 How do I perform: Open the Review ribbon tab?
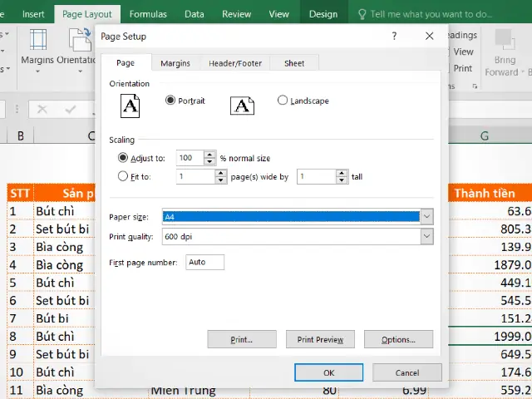pyautogui.click(x=236, y=14)
